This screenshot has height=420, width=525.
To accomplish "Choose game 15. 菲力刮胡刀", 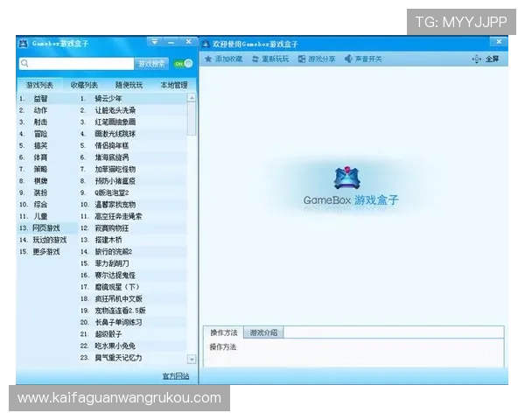I will pos(133,263).
